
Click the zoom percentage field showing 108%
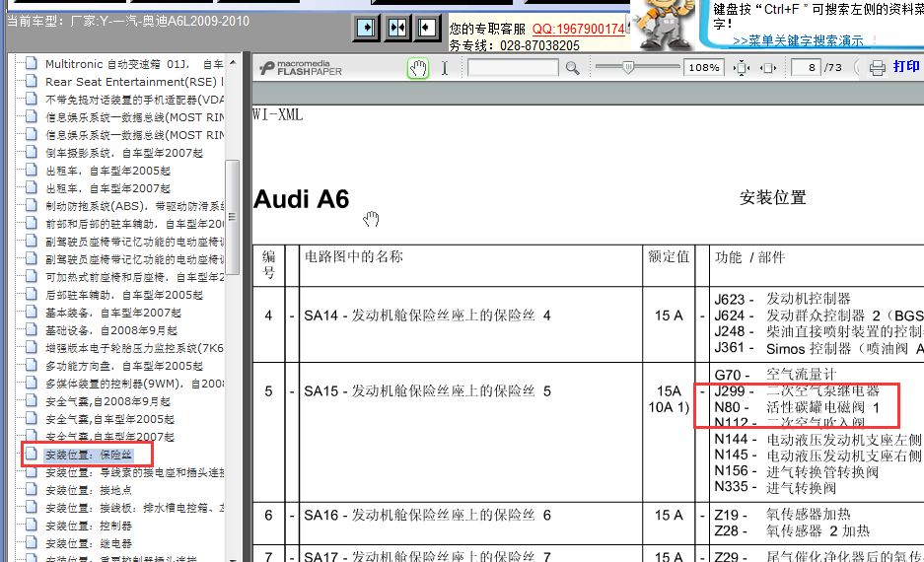[704, 68]
